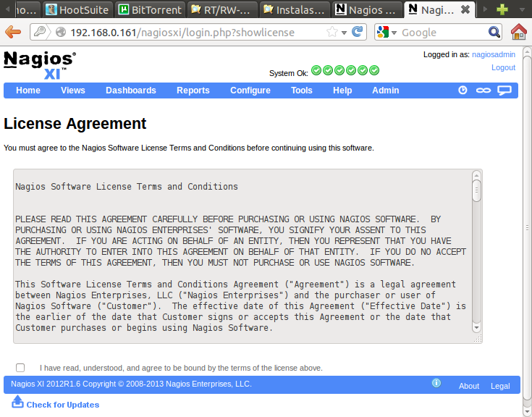This screenshot has height=417, width=532.
Task: Open the Admin menu
Action: click(385, 90)
